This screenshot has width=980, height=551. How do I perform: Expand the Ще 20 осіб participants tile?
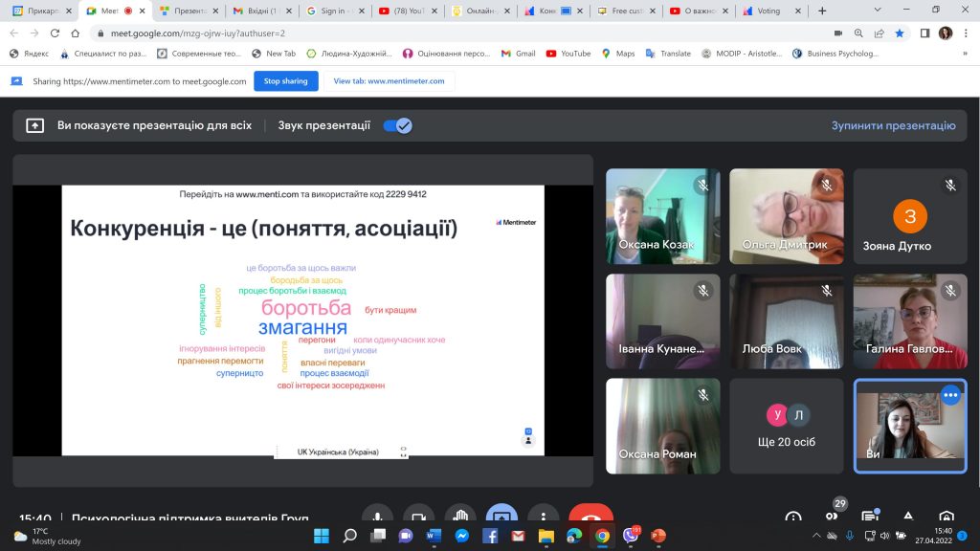787,425
